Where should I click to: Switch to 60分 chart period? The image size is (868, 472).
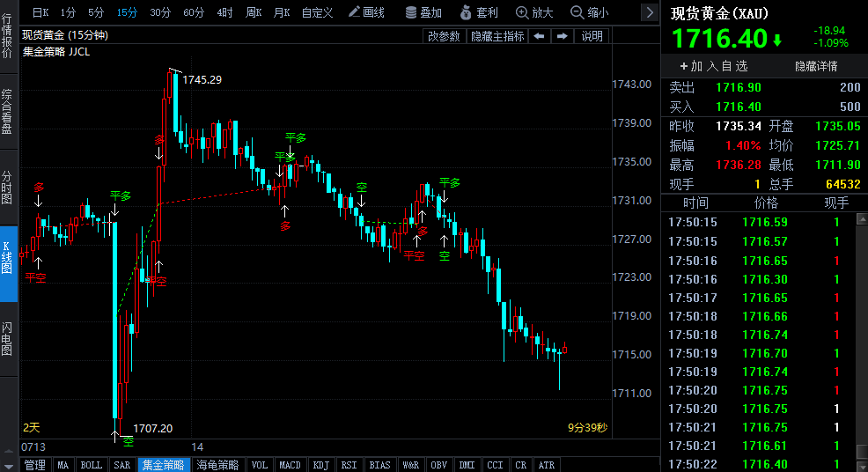click(194, 12)
